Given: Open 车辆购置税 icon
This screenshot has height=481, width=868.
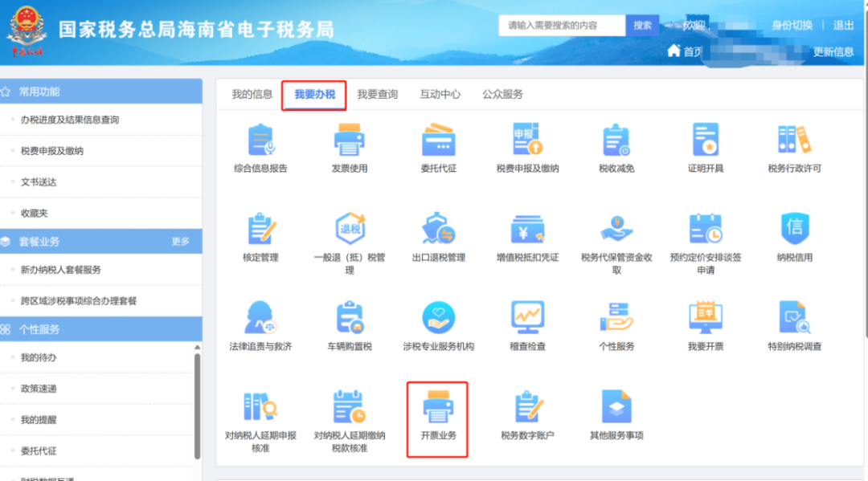Looking at the screenshot, I should coord(350,318).
